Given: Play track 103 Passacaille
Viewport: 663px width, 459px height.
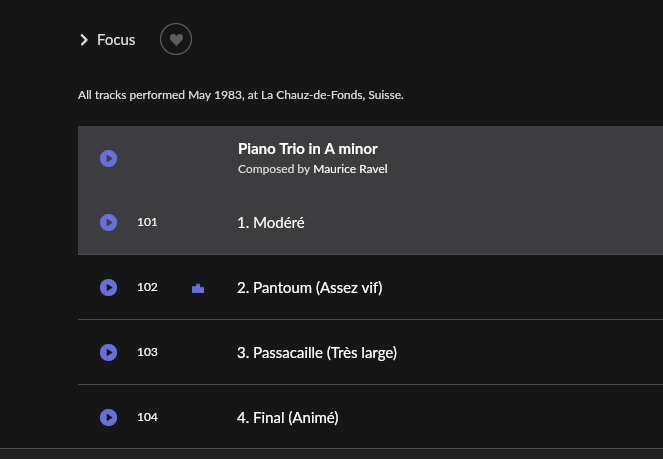Looking at the screenshot, I should click(x=108, y=352).
